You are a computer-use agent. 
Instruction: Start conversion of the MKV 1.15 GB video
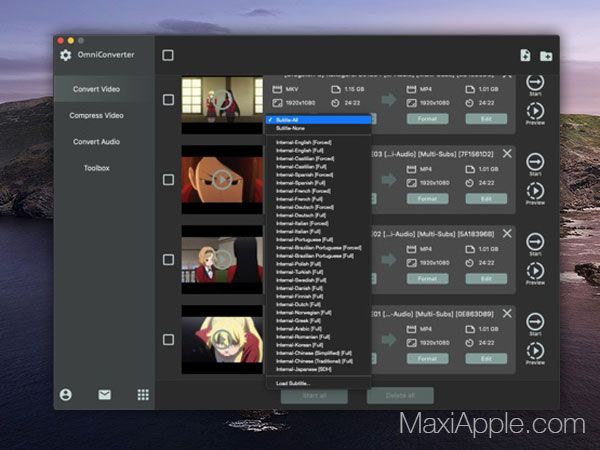(x=535, y=83)
